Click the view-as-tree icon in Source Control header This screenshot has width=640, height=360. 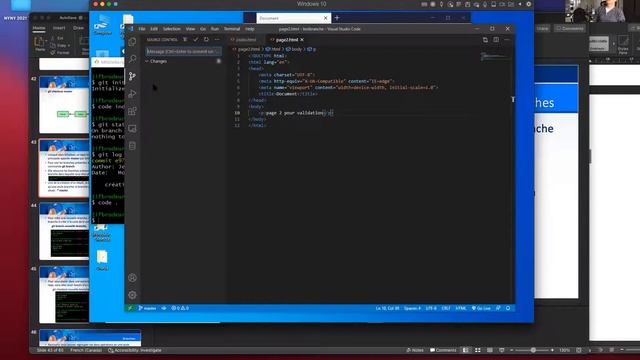185,40
